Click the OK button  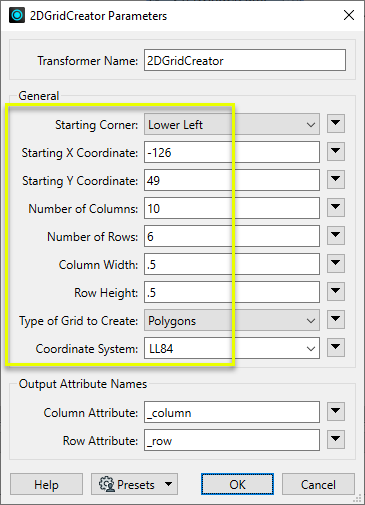[x=237, y=484]
